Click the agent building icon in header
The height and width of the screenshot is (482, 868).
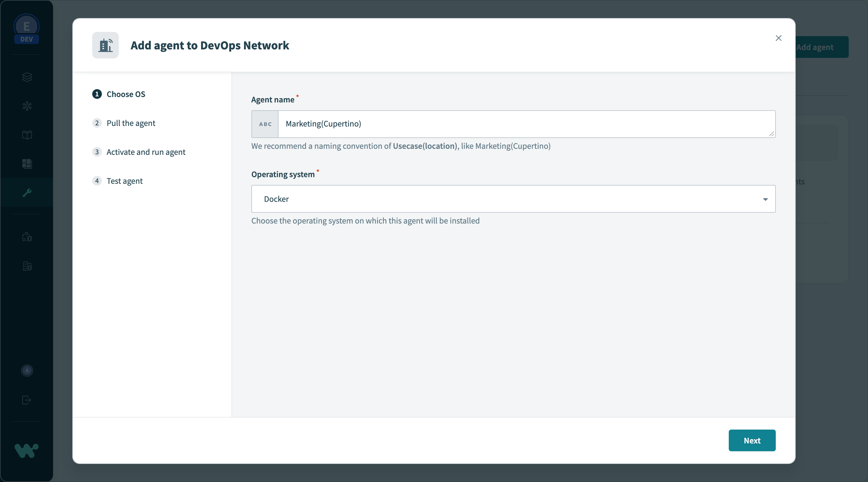105,45
